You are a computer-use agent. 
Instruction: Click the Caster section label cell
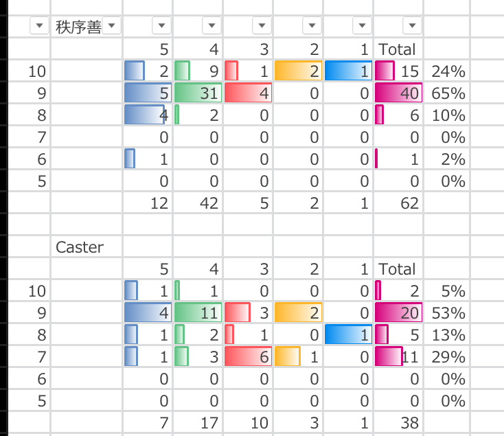pyautogui.click(x=87, y=247)
